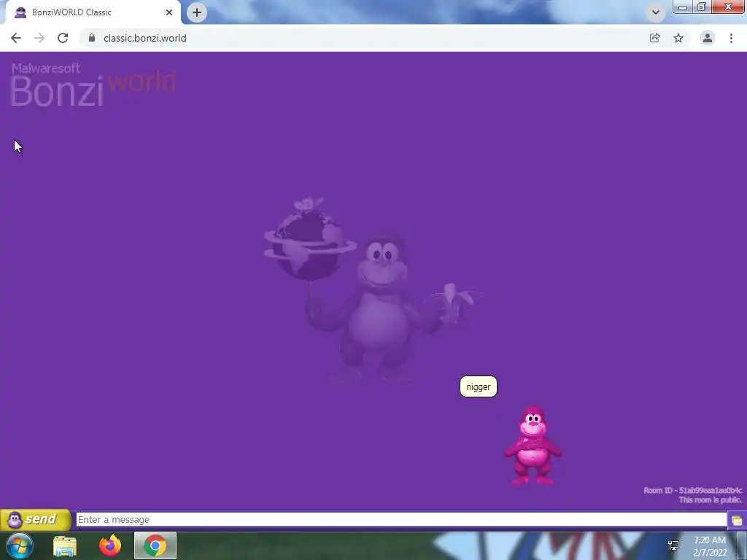Click the send button
Screen dimensions: 747x560
[36, 519]
